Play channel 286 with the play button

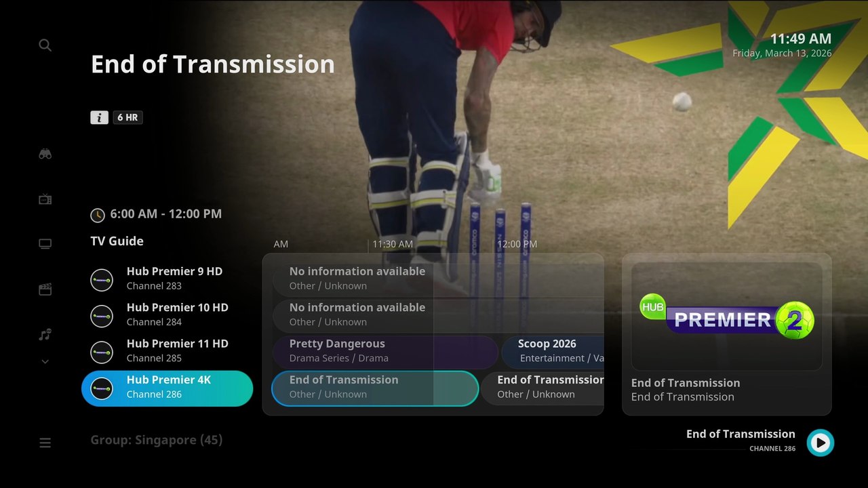click(x=821, y=443)
